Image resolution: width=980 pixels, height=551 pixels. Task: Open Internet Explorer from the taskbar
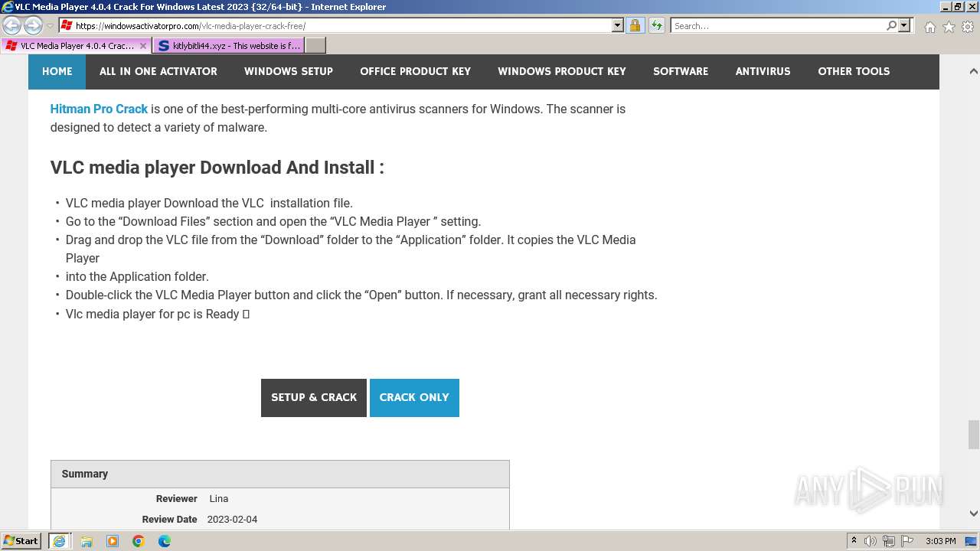pos(59,541)
